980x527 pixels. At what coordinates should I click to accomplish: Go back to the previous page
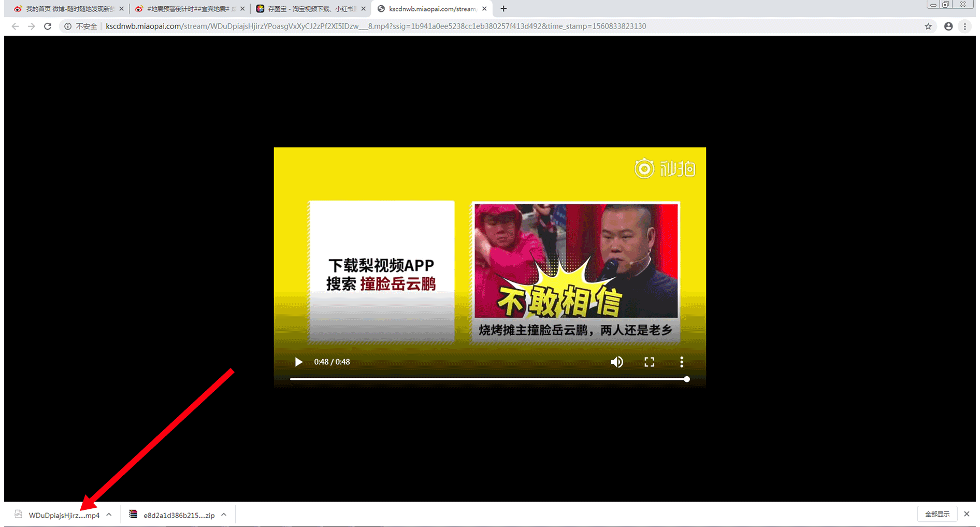point(15,26)
